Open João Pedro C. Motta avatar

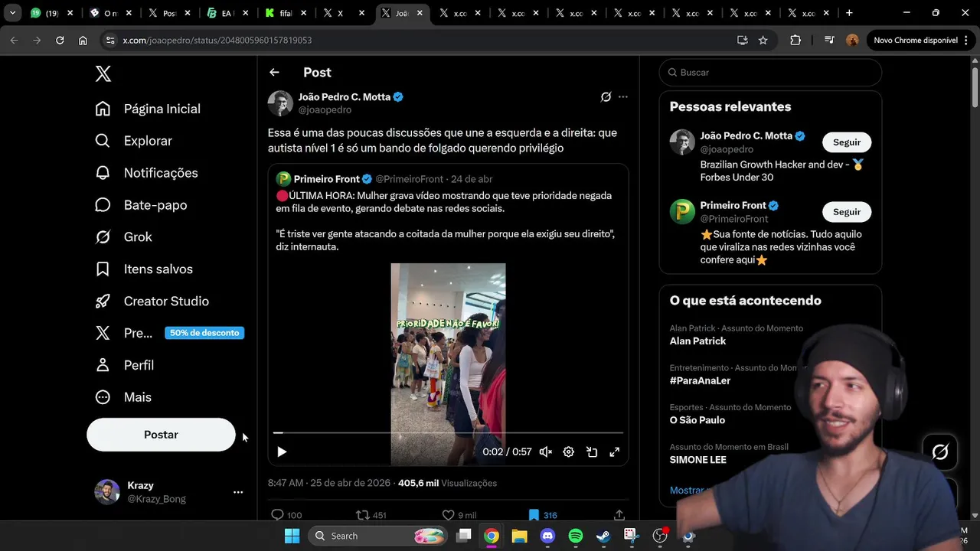(x=280, y=103)
